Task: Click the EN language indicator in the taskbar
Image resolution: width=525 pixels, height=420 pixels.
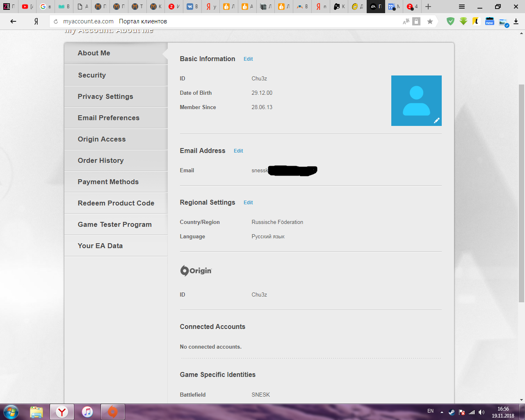Action: click(x=430, y=411)
